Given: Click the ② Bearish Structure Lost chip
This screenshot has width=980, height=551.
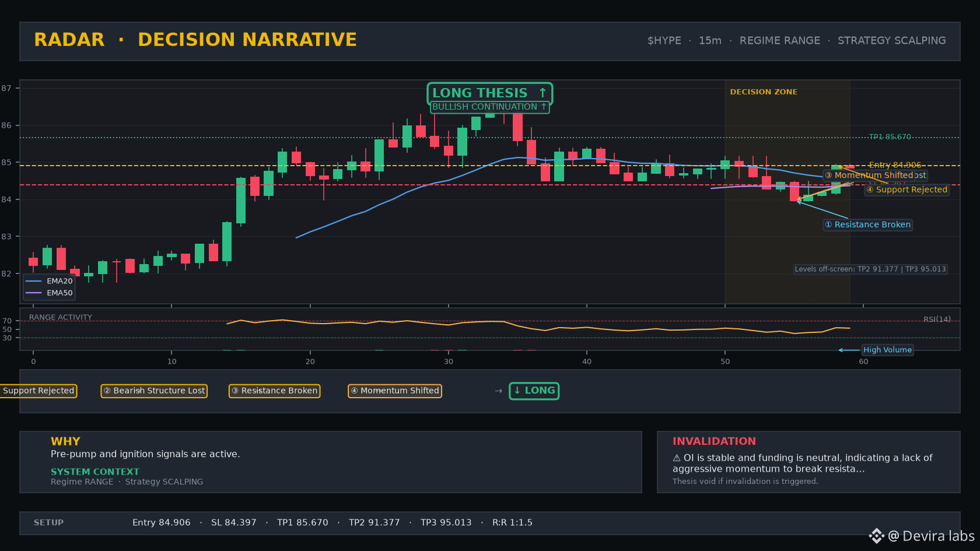Looking at the screenshot, I should [154, 391].
